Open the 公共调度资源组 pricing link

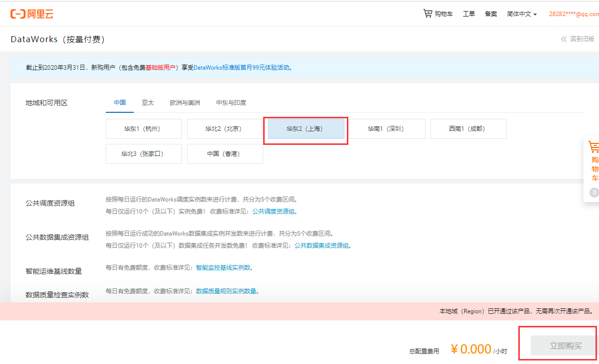(x=273, y=212)
